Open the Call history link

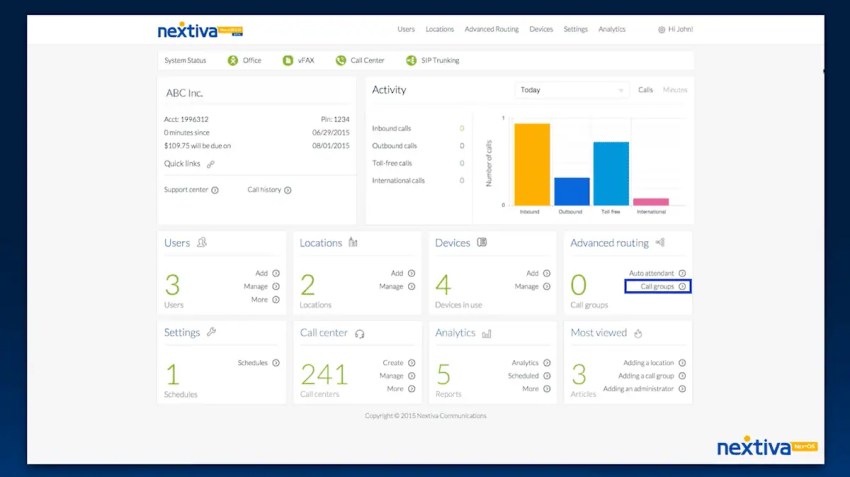(x=269, y=190)
